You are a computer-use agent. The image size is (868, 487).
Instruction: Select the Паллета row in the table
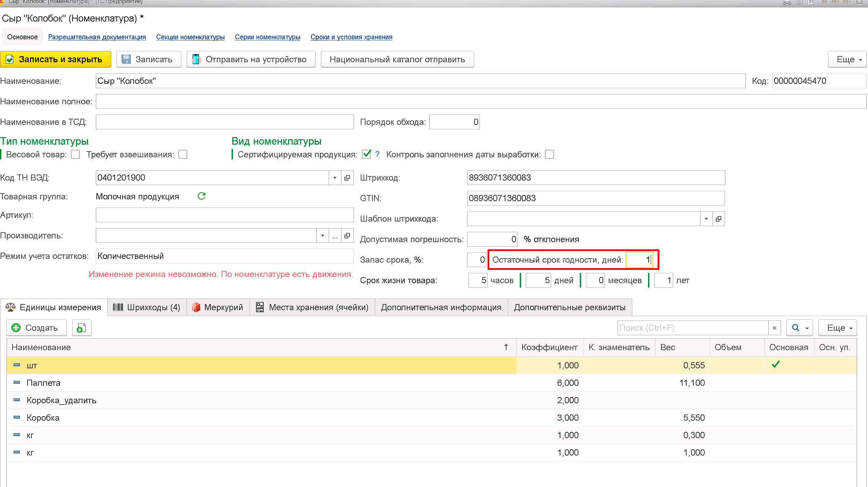43,383
